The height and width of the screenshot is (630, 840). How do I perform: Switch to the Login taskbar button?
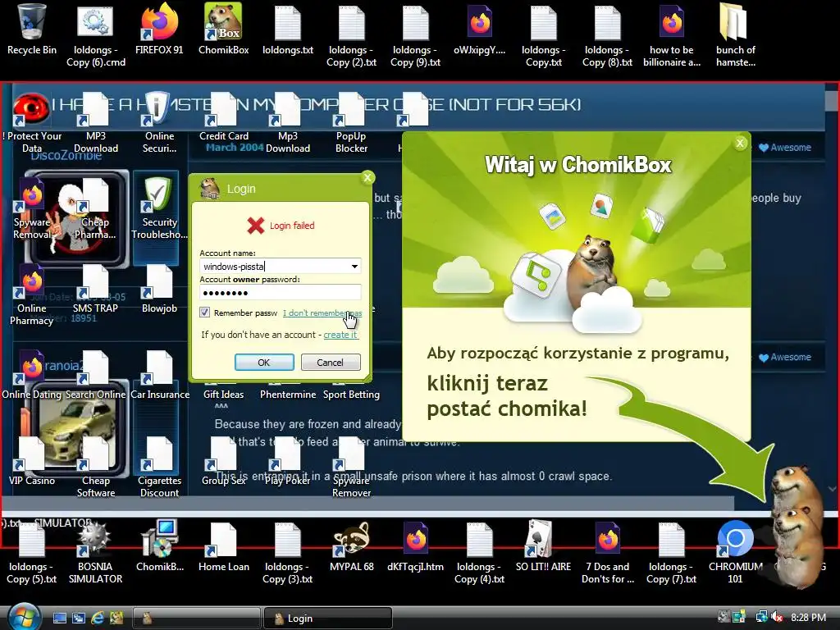coord(328,619)
